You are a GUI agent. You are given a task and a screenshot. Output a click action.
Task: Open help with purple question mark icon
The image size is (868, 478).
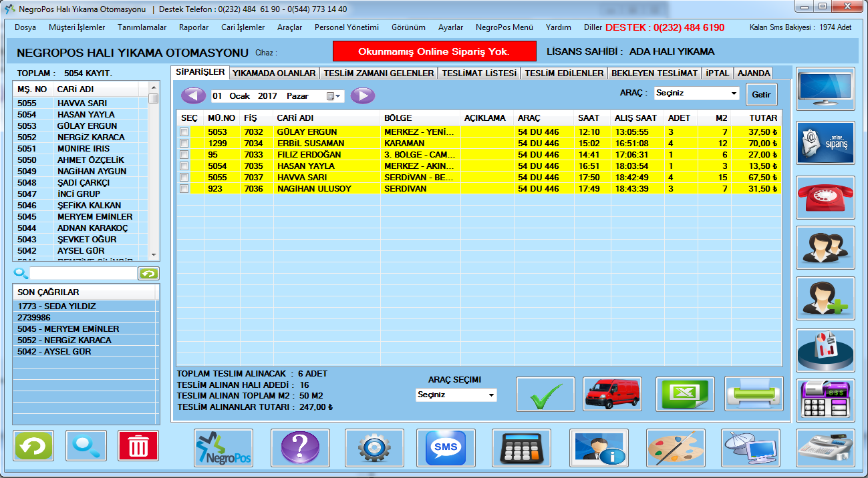[299, 448]
